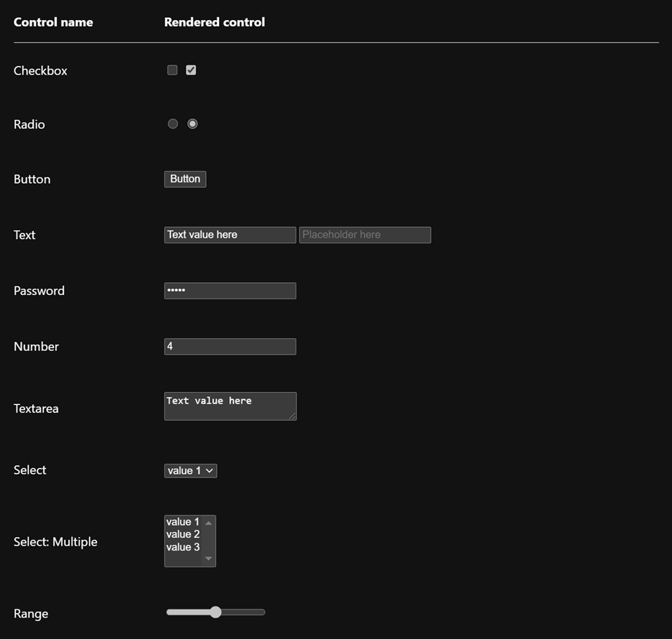This screenshot has height=639, width=672.
Task: Click the dropdown chevron on the Select control
Action: [209, 470]
